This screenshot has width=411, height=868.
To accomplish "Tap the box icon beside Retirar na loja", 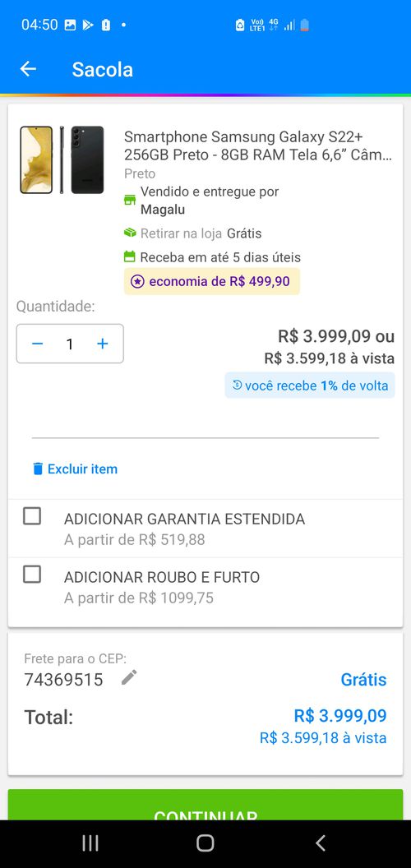I will coord(130,233).
